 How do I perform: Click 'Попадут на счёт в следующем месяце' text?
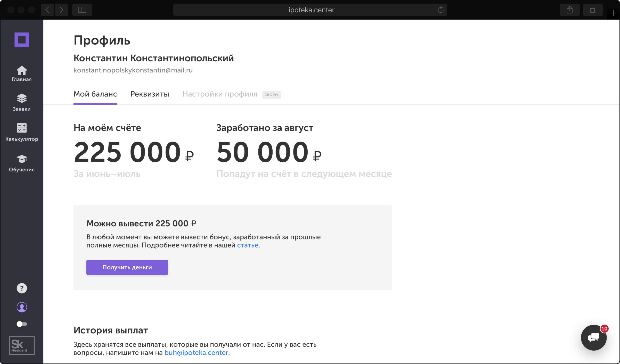tap(304, 174)
